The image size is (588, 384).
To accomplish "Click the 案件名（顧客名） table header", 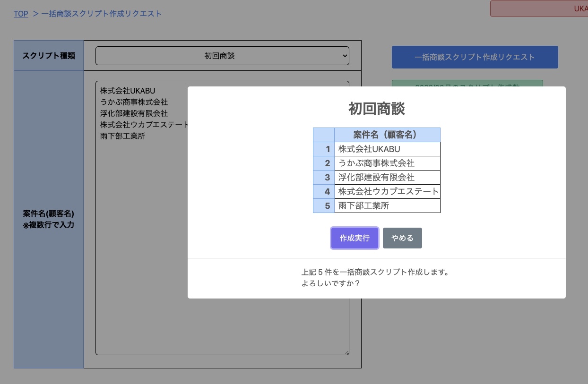I will pos(387,135).
